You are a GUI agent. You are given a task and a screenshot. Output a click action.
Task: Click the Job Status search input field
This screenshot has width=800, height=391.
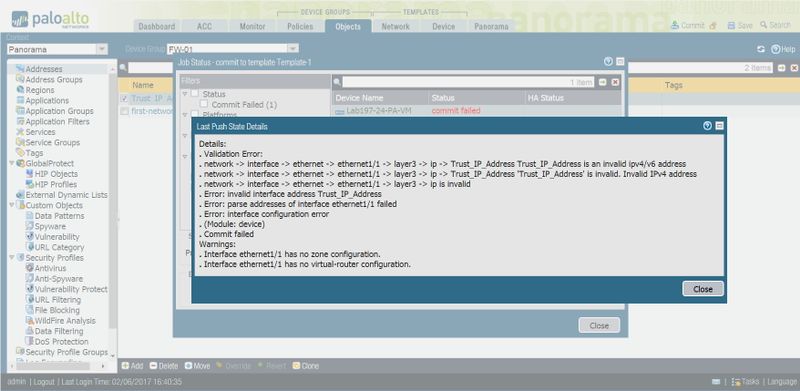468,82
